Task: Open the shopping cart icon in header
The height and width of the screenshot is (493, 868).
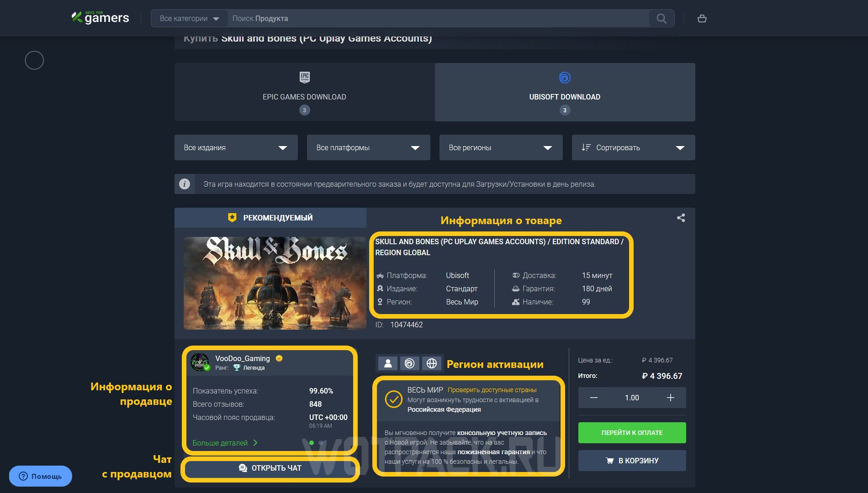Action: 702,19
